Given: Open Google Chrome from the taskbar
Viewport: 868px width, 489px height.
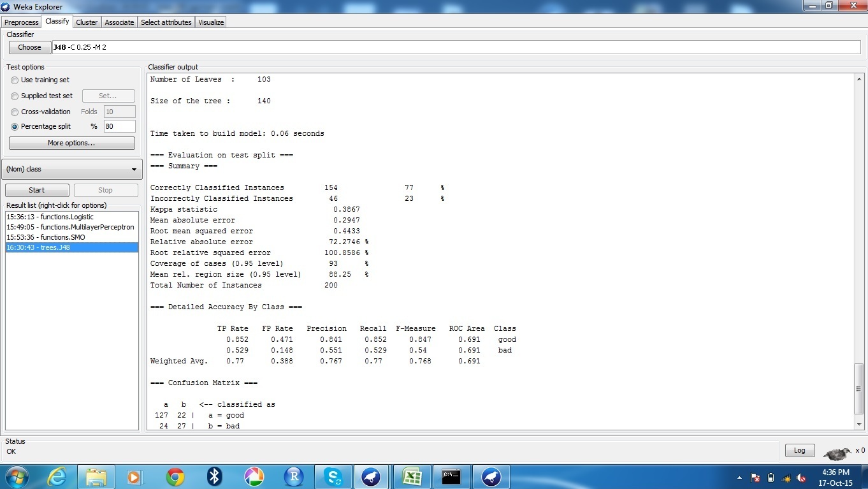Looking at the screenshot, I should point(174,476).
